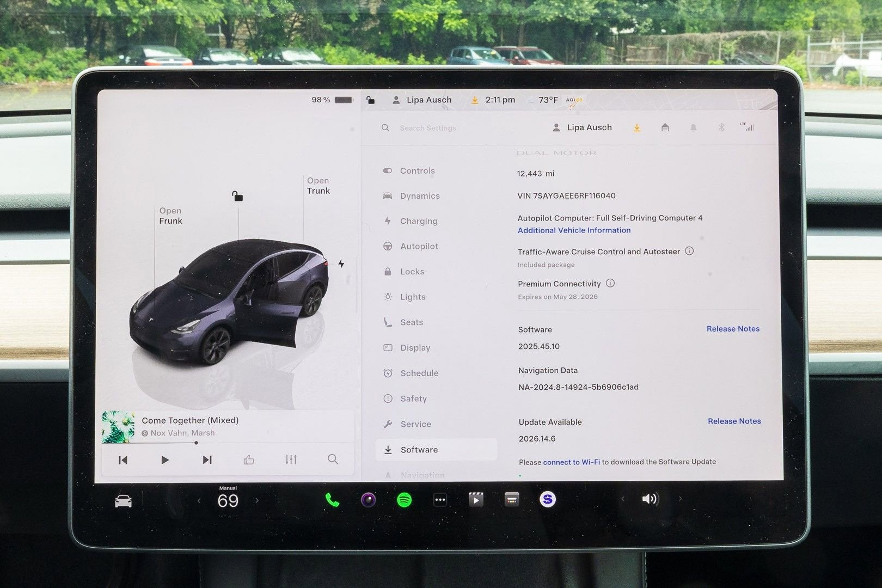Image resolution: width=882 pixels, height=588 pixels.
Task: Open the audio equalizer settings icon
Action: tap(291, 460)
